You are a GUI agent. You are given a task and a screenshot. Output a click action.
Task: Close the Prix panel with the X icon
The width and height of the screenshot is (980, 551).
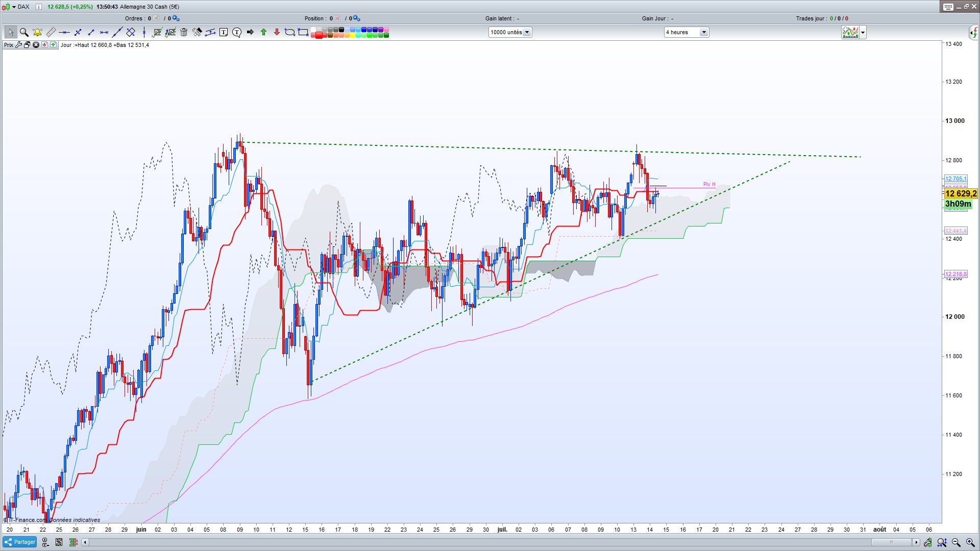(36, 45)
